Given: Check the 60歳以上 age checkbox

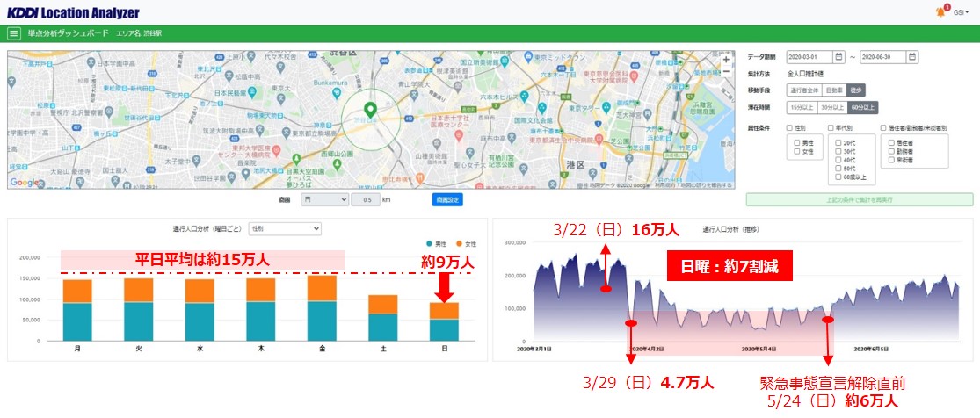Looking at the screenshot, I should (x=838, y=177).
